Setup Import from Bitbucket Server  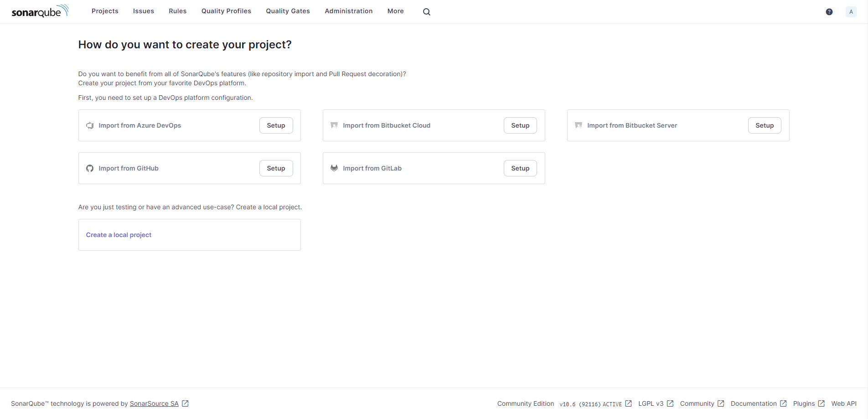[764, 125]
